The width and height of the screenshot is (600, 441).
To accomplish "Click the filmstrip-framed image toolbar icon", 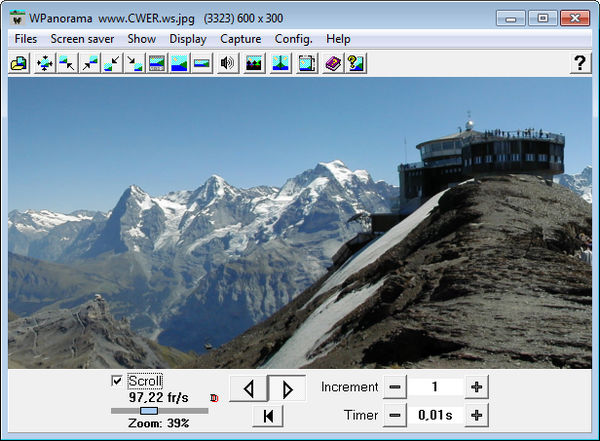I will [157, 63].
